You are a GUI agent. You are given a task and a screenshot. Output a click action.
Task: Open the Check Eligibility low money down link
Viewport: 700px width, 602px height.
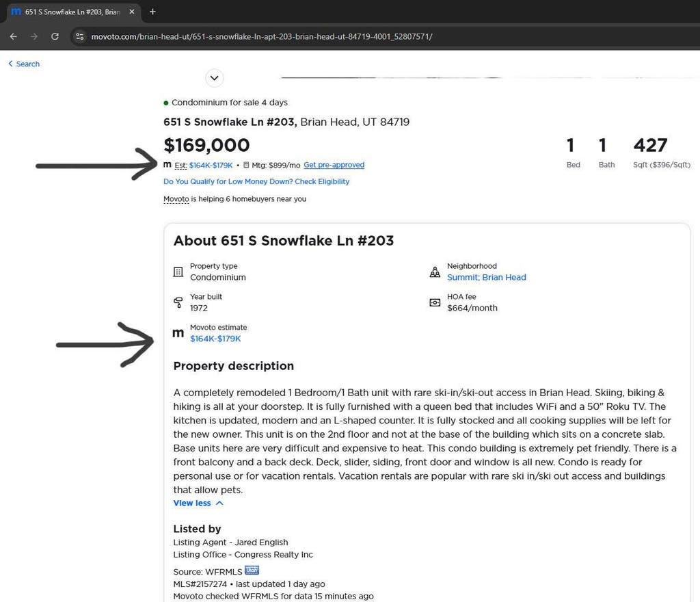256,181
